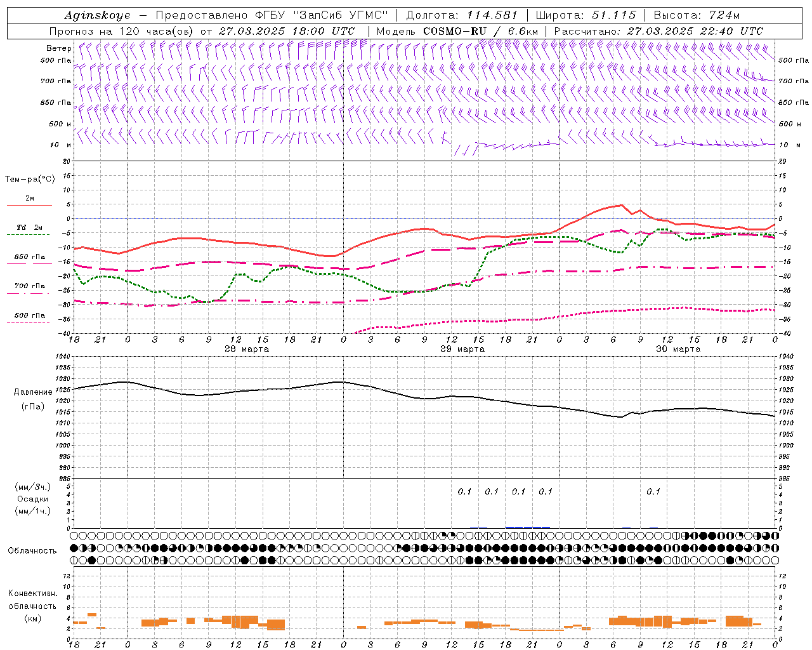812x650 pixels.
Task: Click the "Облачность" cloud cover row label
Action: coord(32,550)
